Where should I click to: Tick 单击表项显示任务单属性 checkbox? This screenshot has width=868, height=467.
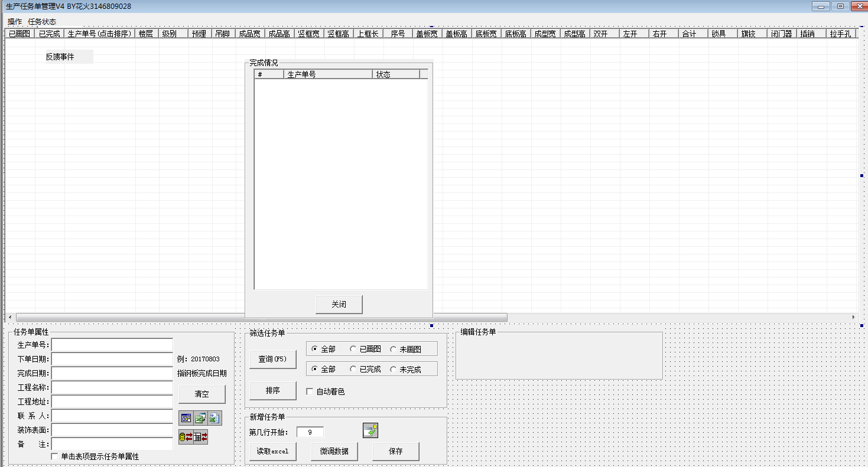pos(55,456)
